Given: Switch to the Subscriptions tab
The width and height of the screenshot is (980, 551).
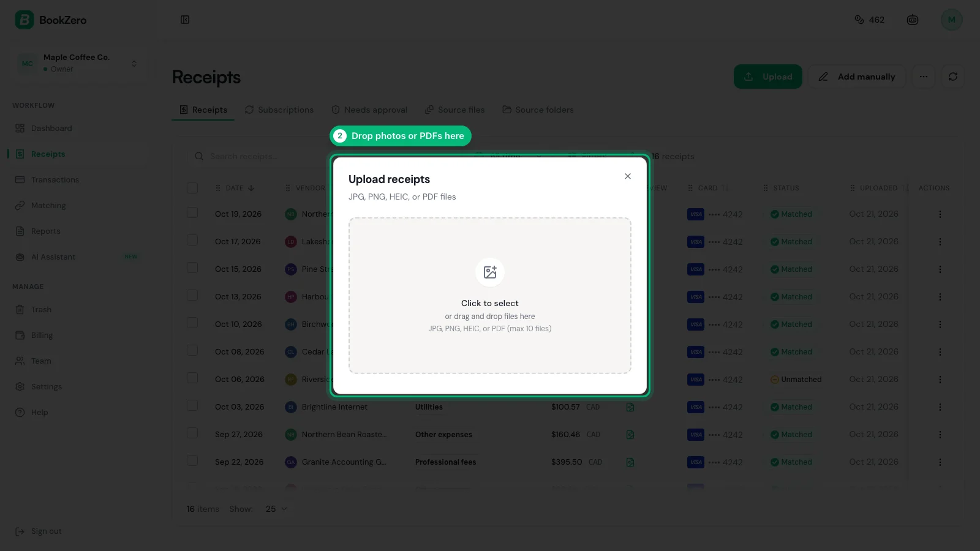Looking at the screenshot, I should click(279, 110).
